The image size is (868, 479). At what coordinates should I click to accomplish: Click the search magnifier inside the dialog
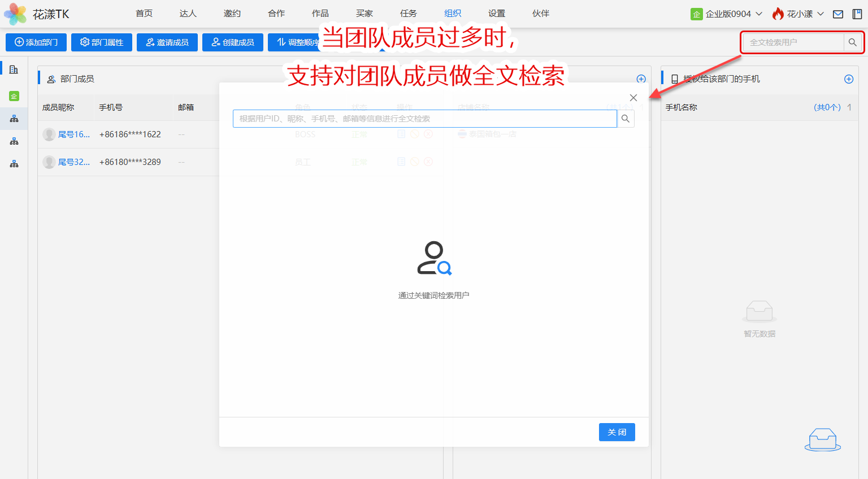(x=626, y=119)
